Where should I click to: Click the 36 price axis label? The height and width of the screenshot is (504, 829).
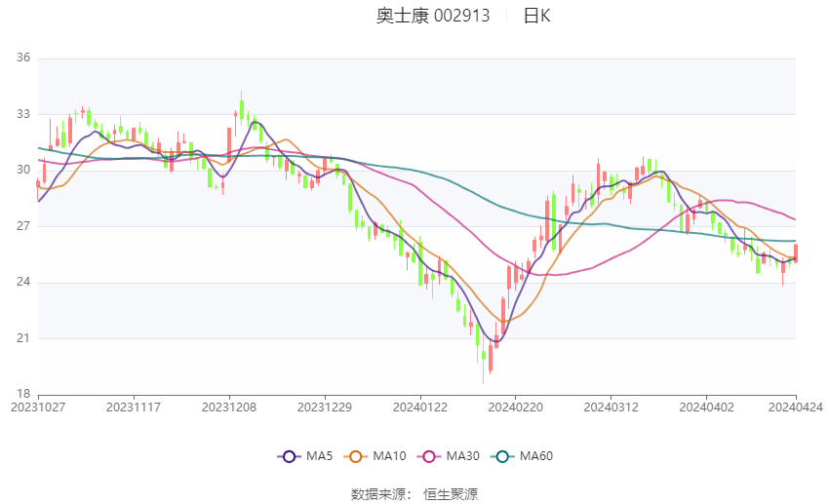click(23, 58)
